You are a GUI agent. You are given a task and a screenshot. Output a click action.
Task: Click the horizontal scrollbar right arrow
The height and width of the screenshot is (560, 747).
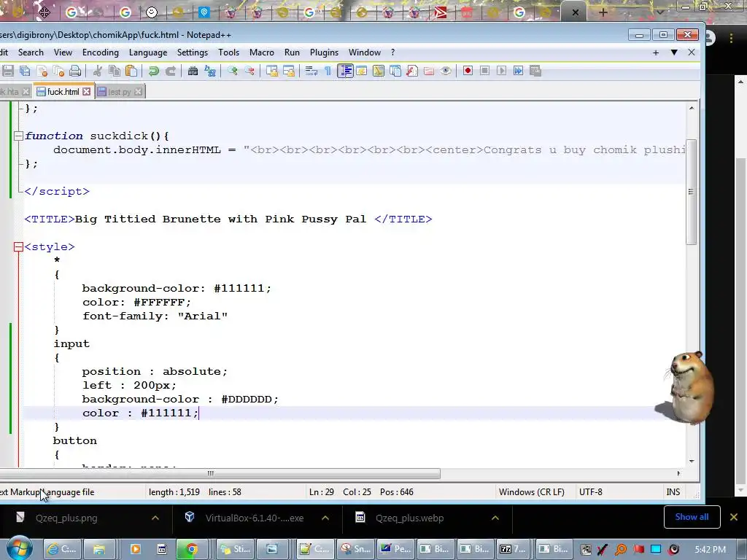[679, 473]
